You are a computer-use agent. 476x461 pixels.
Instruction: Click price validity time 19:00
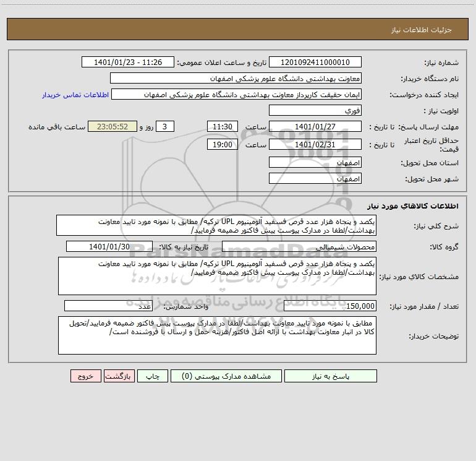point(222,144)
